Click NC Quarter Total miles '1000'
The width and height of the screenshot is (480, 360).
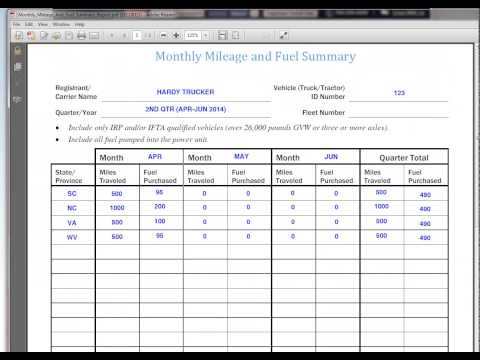[x=381, y=207]
